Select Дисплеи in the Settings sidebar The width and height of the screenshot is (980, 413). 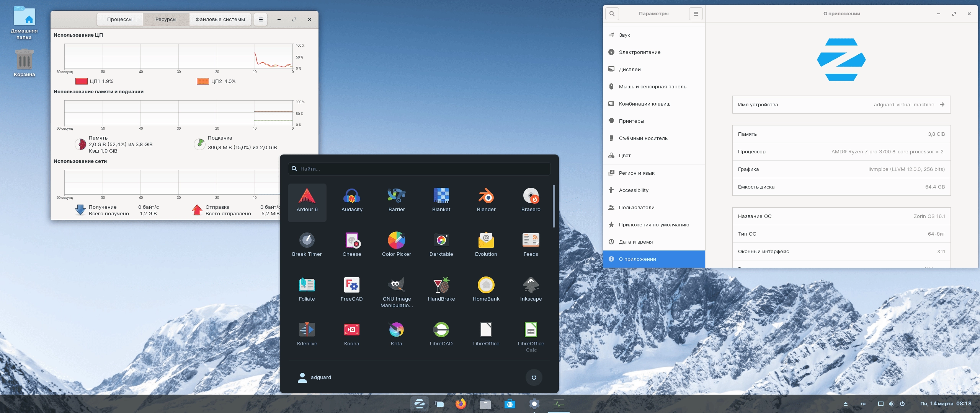coord(654,69)
